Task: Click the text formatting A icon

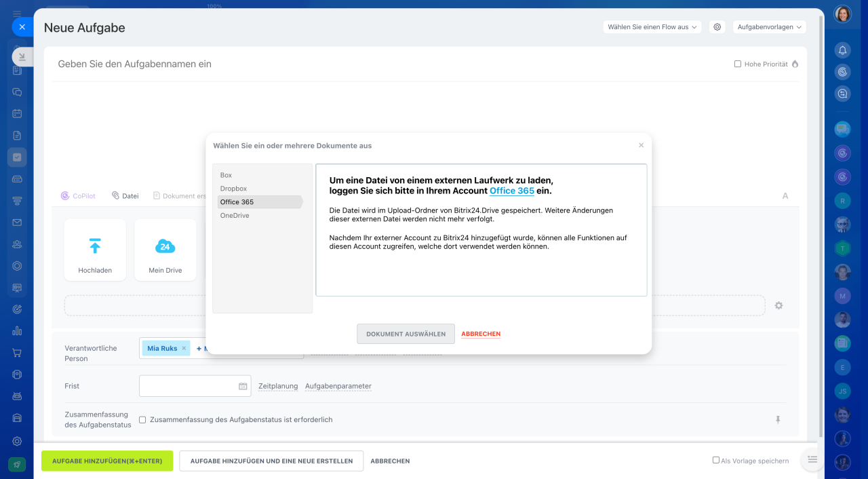Action: pyautogui.click(x=785, y=196)
